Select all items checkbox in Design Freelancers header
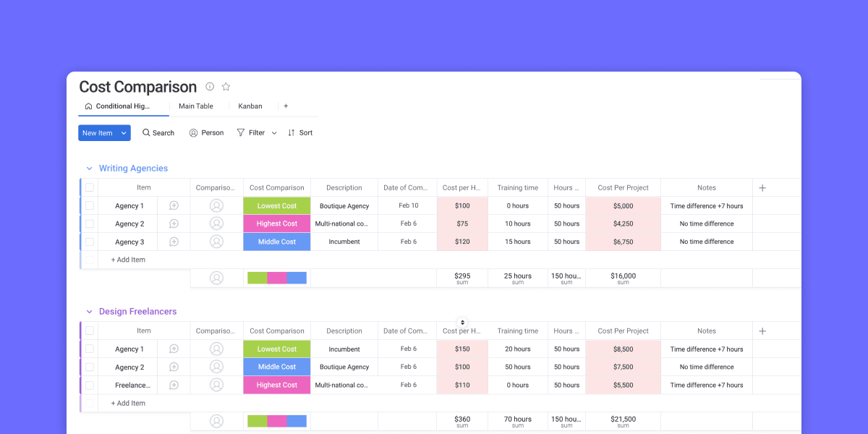 click(90, 331)
